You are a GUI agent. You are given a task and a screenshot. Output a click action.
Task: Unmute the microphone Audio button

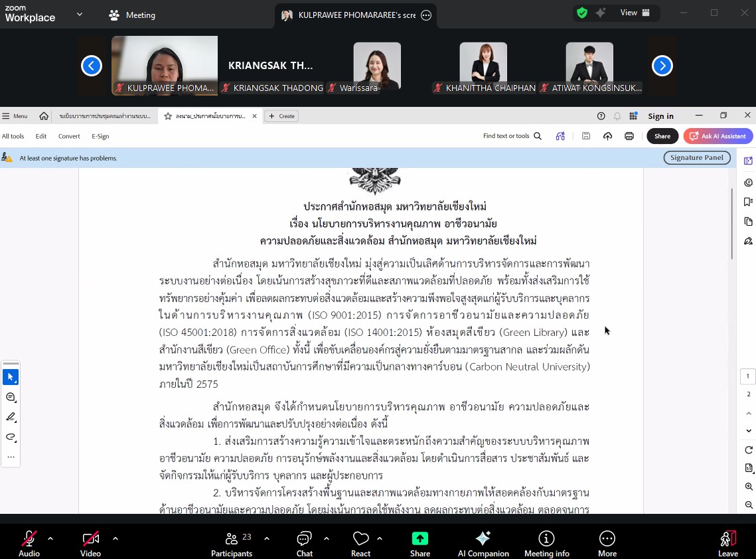tap(29, 543)
